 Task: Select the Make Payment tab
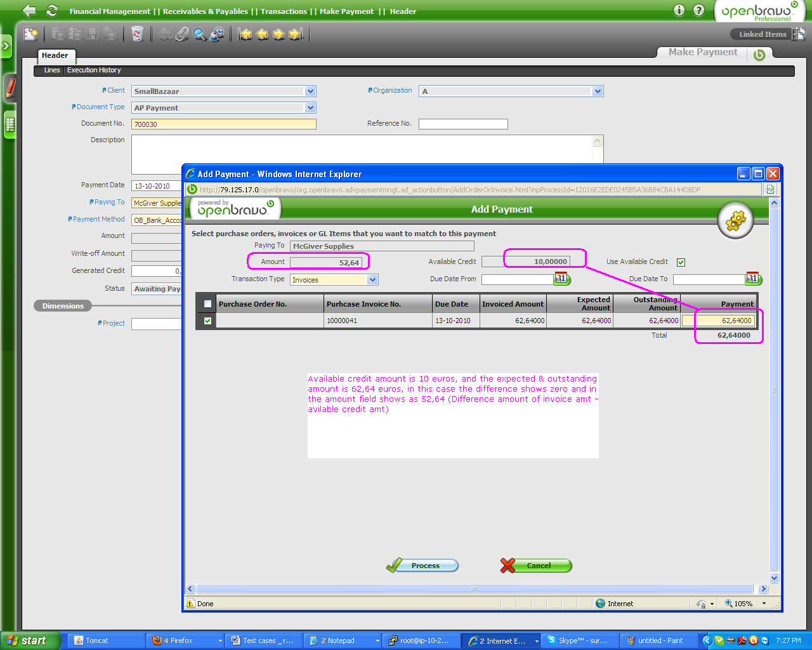click(703, 53)
